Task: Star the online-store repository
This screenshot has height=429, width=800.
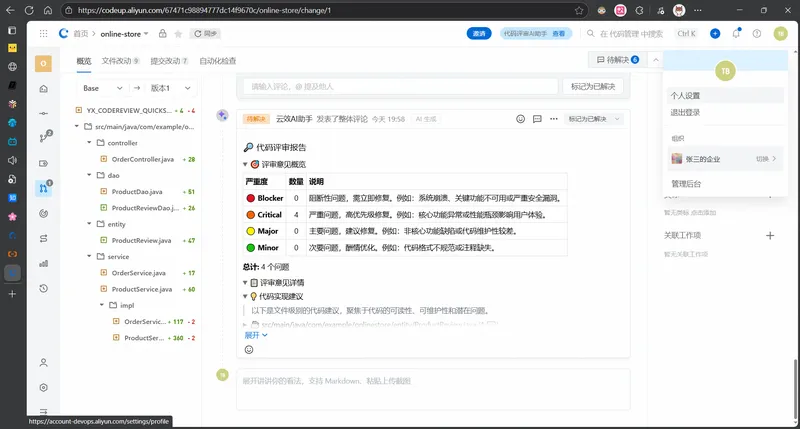Action: 178,34
